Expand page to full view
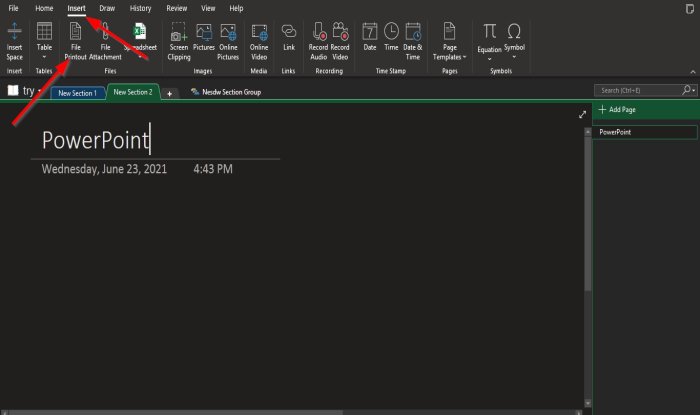The width and height of the screenshot is (700, 415). click(582, 115)
